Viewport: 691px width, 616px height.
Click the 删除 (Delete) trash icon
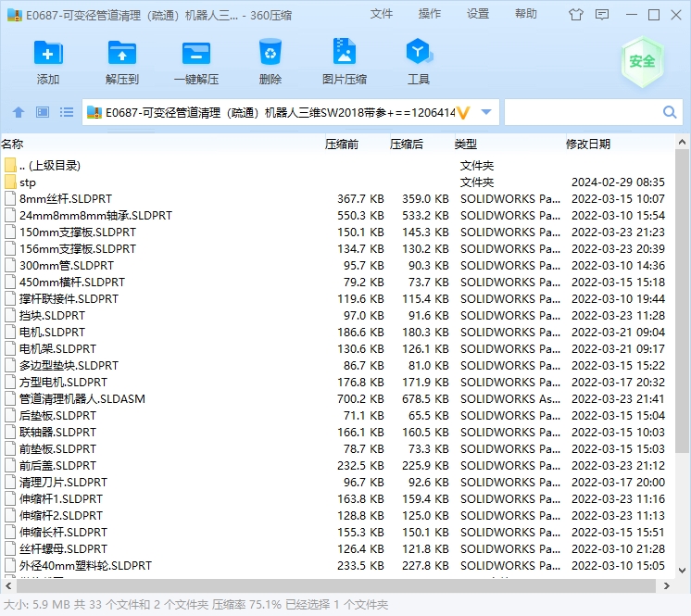pos(270,53)
